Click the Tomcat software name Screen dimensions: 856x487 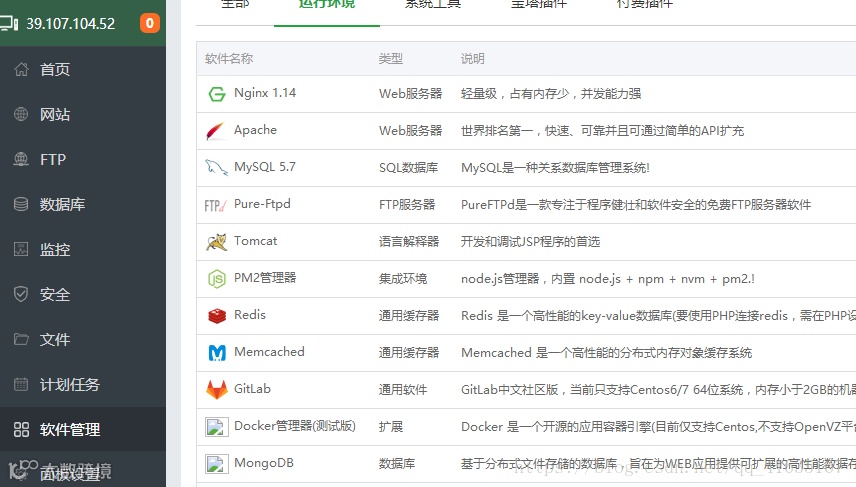coord(255,241)
